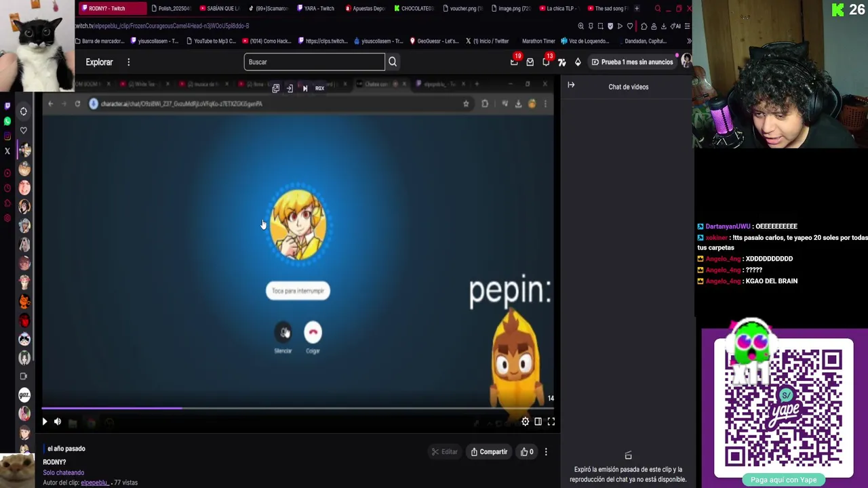The width and height of the screenshot is (868, 488).
Task: Open the Dandadan bookmark
Action: point(645,41)
